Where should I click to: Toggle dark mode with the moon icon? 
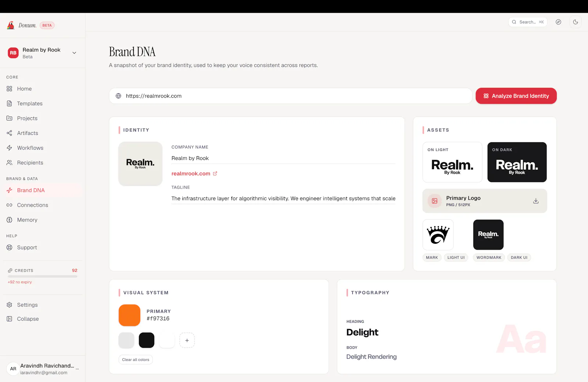576,22
